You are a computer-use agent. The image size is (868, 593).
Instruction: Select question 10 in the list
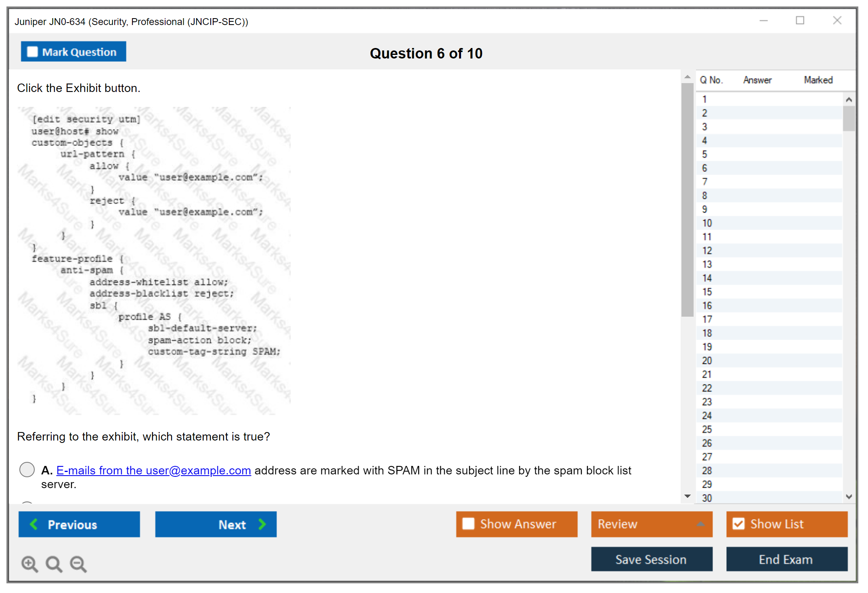point(707,223)
